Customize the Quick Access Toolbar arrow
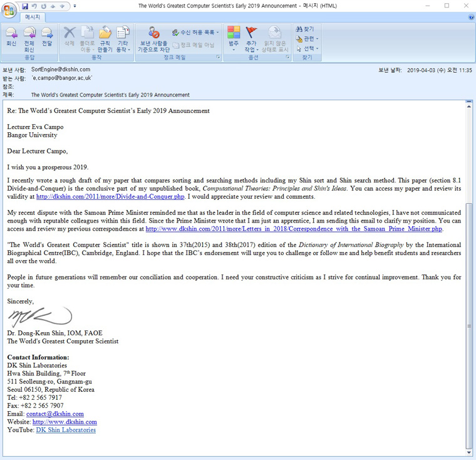Screen dimensions: 476x460 tap(75, 6)
